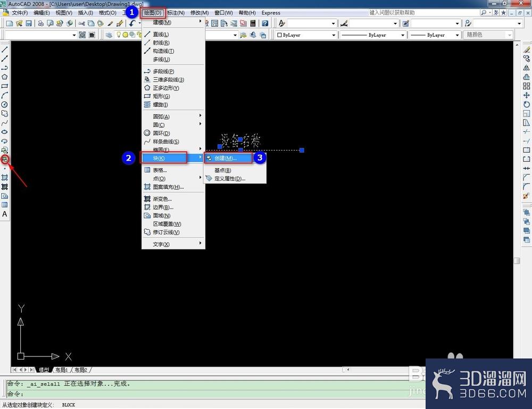Click the Help question mark icon

(265, 23)
